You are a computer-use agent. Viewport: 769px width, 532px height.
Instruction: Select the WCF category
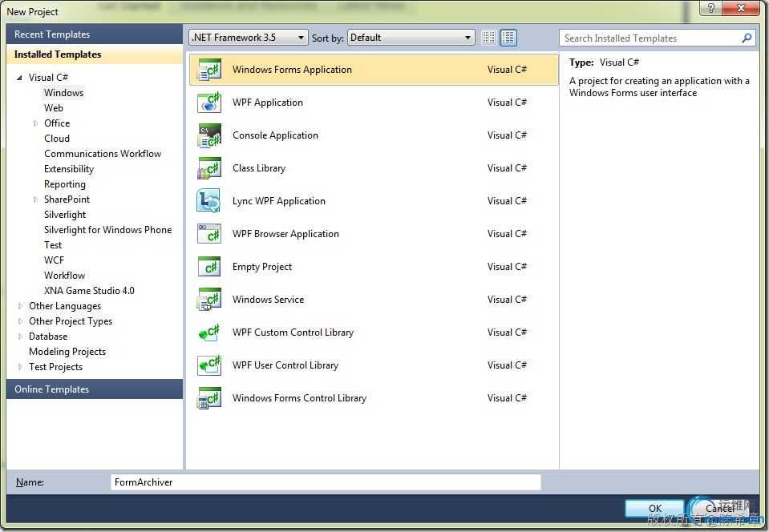tap(54, 260)
